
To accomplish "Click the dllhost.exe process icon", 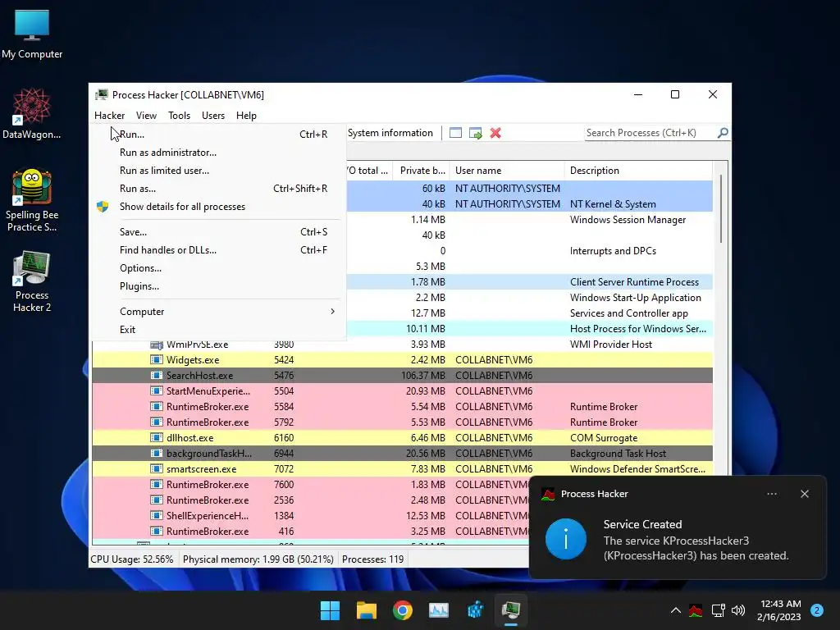I will (x=157, y=438).
